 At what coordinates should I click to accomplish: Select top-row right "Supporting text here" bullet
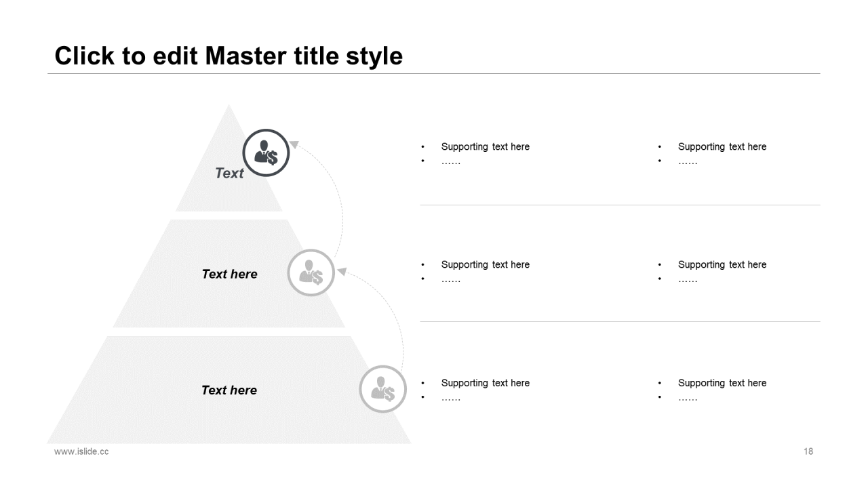pos(722,146)
